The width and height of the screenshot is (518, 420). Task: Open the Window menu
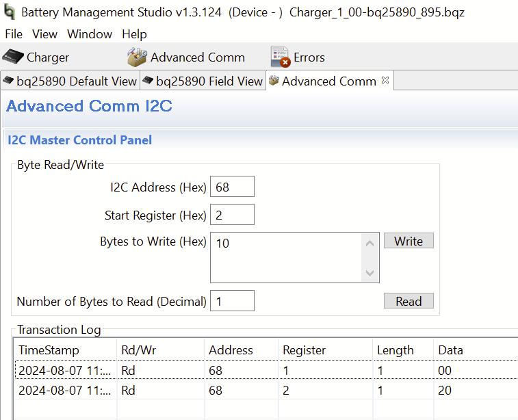pyautogui.click(x=90, y=34)
